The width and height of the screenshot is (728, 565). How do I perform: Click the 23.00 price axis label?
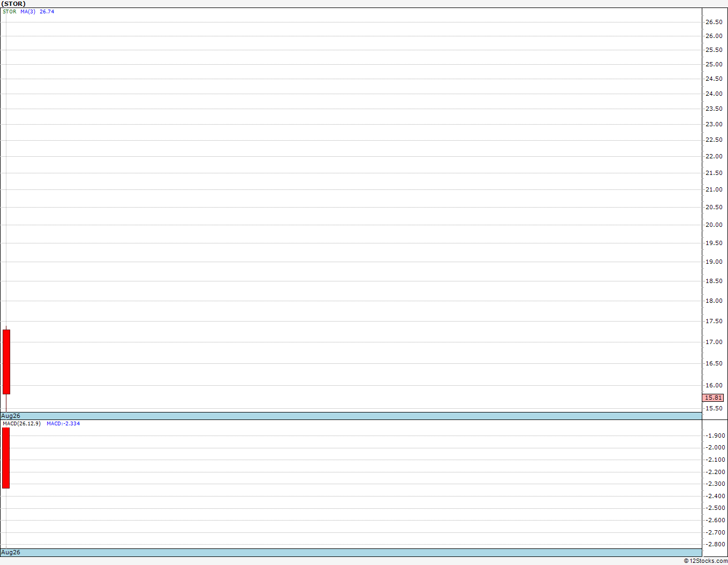[x=714, y=124]
